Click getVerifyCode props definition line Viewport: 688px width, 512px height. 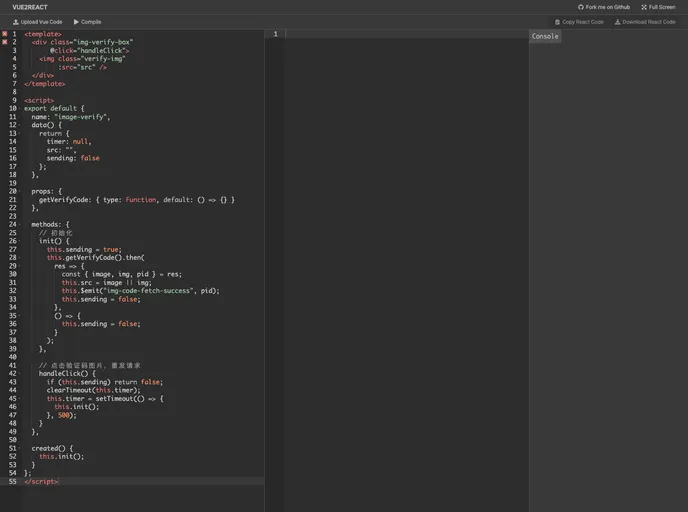tap(137, 200)
